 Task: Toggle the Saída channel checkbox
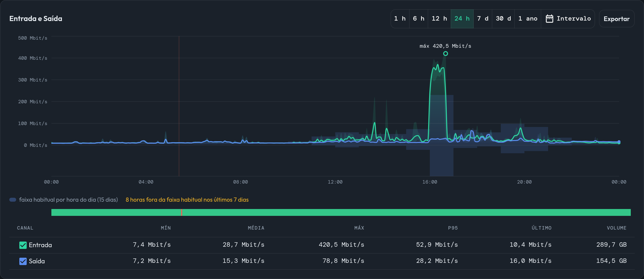click(x=23, y=261)
